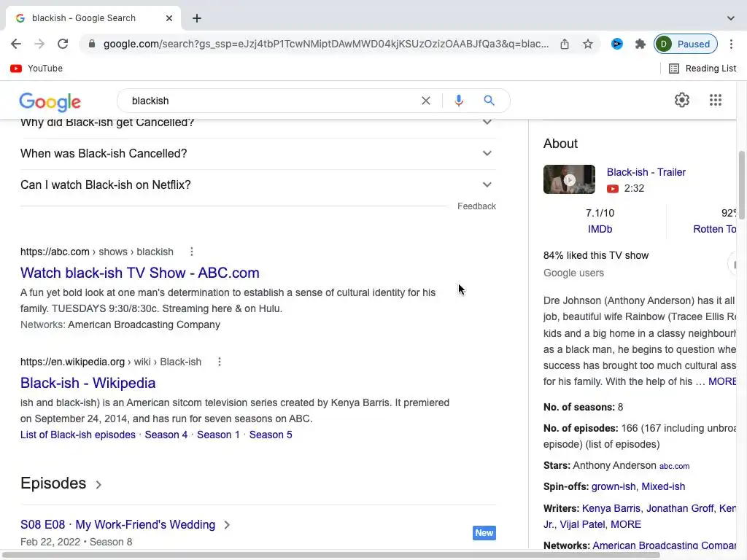Open the 'Black-ish - Trailer' link
This screenshot has width=747, height=560.
646,172
